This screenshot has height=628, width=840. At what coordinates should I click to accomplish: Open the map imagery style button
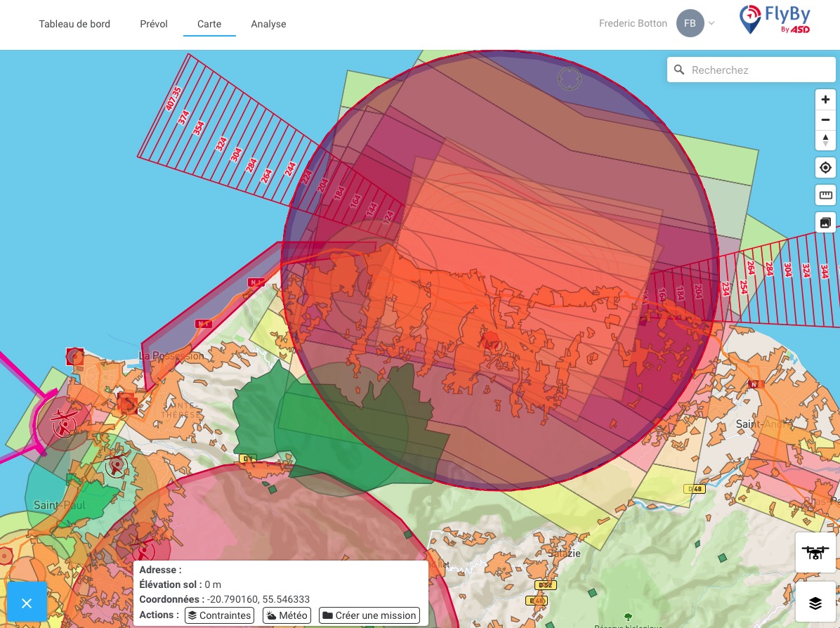[x=825, y=223]
